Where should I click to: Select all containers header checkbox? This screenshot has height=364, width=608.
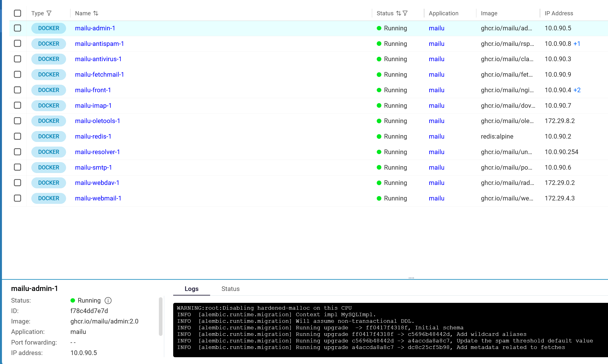(x=17, y=13)
